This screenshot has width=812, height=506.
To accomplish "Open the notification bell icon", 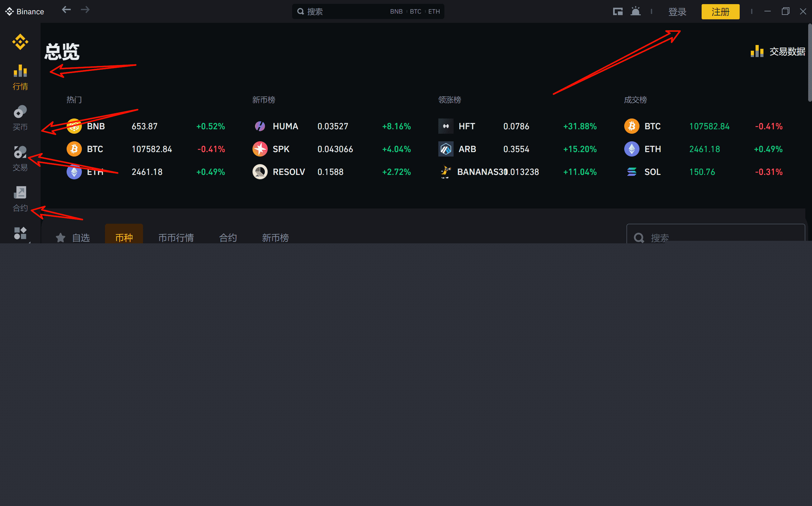I will click(x=635, y=11).
